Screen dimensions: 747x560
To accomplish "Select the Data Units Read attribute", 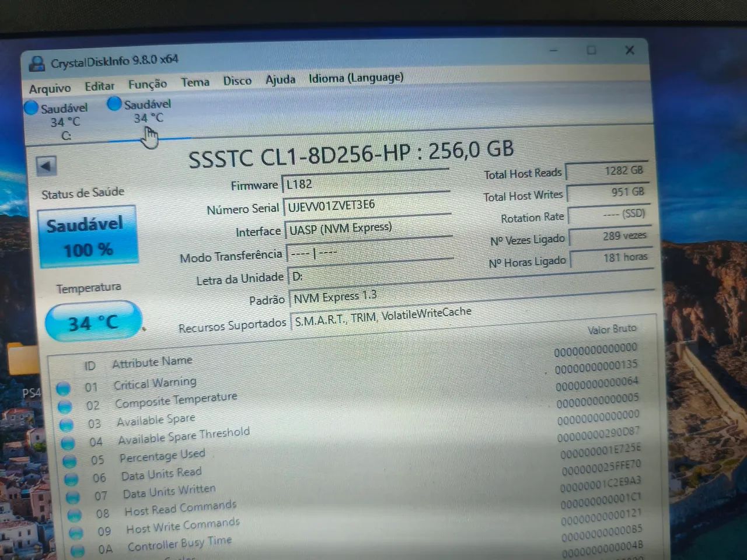I will coord(162,473).
